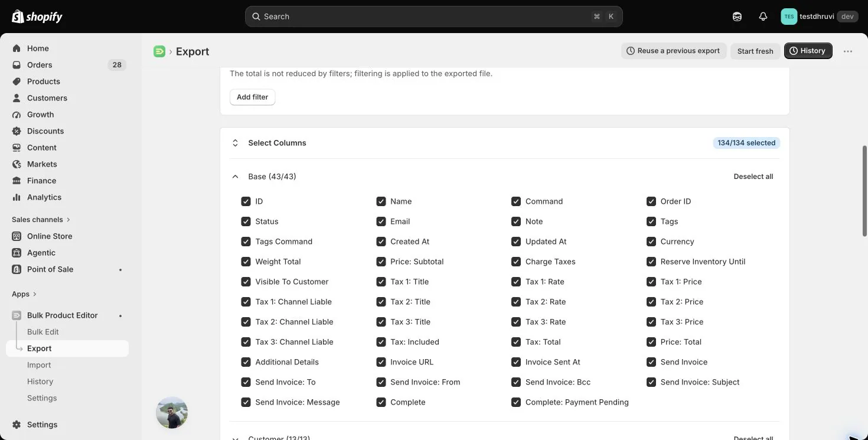Open Import in sidebar
Screen dimensions: 868x440
[x=39, y=365]
